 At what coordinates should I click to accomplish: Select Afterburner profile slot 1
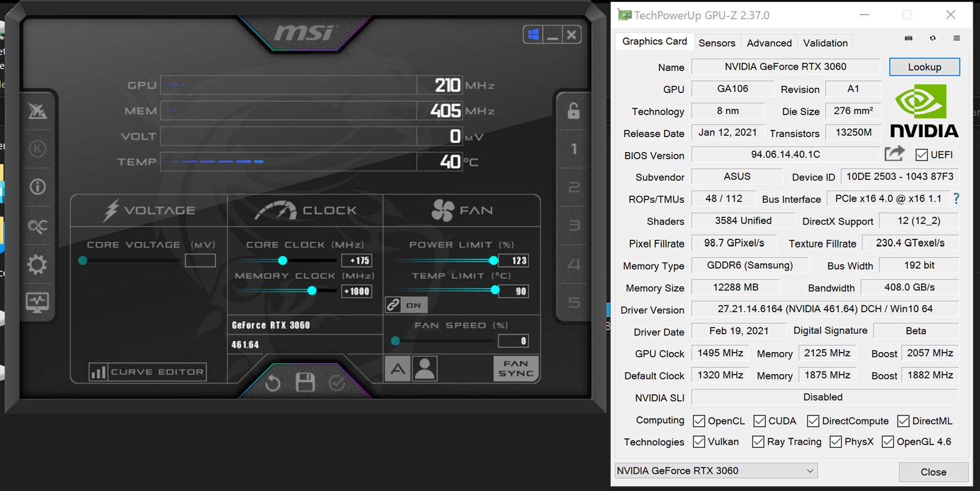point(574,149)
